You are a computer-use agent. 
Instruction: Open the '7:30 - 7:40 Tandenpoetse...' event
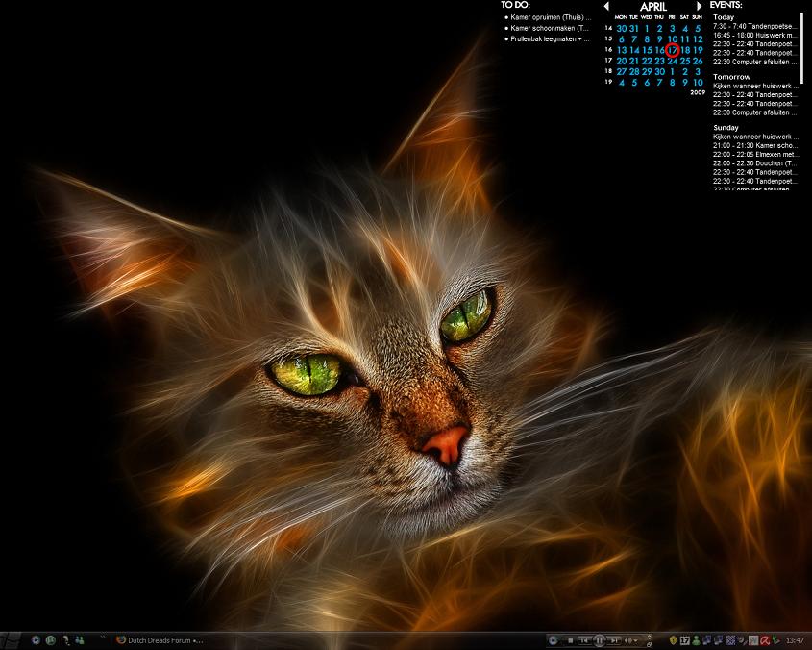(x=755, y=26)
